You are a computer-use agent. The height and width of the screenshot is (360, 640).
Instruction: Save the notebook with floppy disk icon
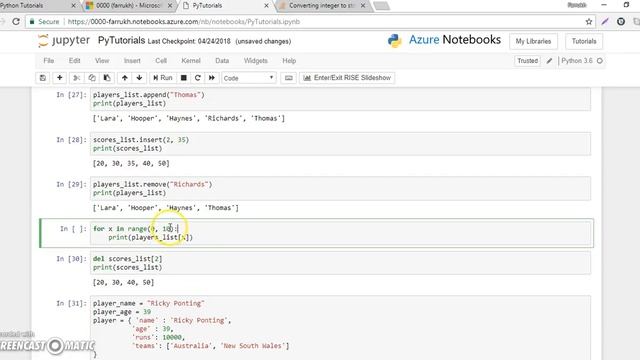[43, 78]
